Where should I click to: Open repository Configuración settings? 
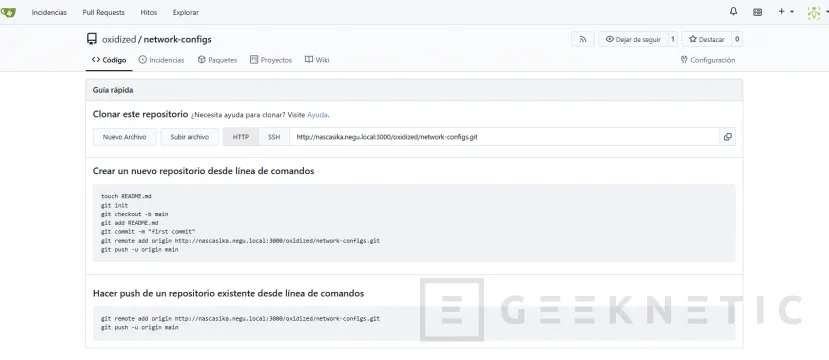tap(708, 60)
